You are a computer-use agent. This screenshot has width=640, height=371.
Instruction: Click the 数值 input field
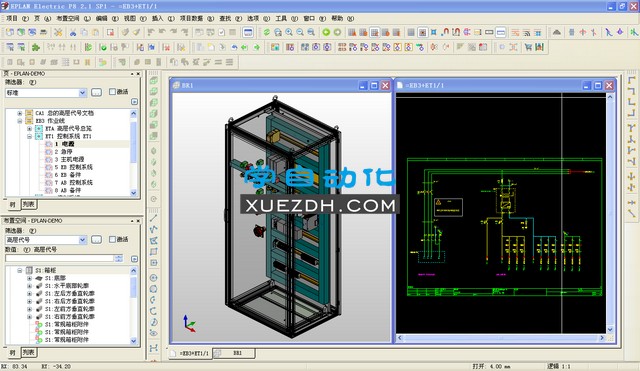[x=60, y=258]
